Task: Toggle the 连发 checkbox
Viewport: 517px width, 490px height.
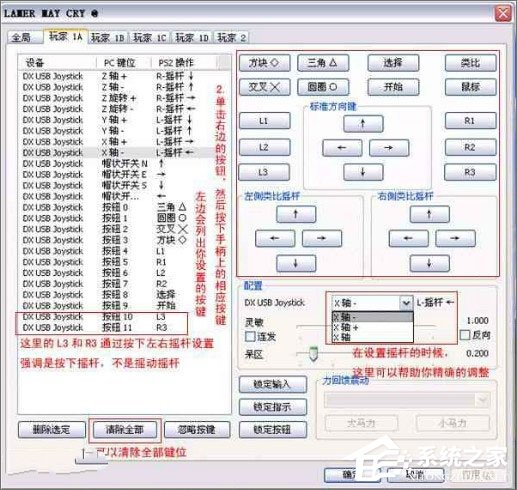Action: click(x=250, y=336)
